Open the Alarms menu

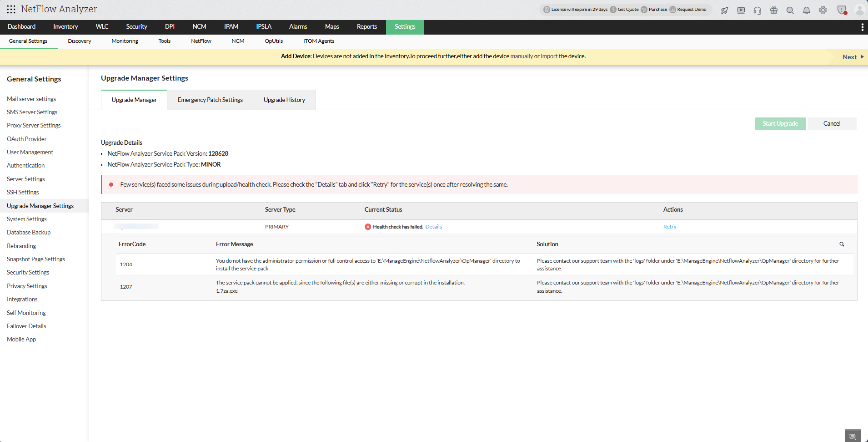(x=298, y=27)
